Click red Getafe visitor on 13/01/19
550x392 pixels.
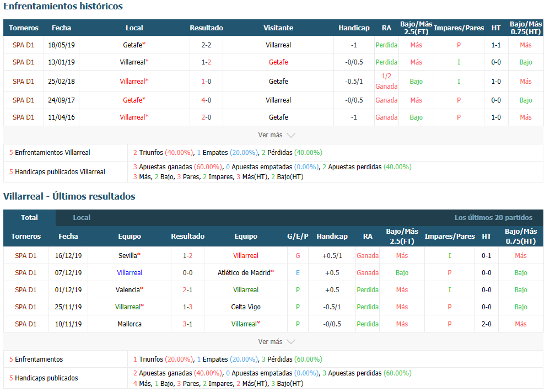[278, 62]
